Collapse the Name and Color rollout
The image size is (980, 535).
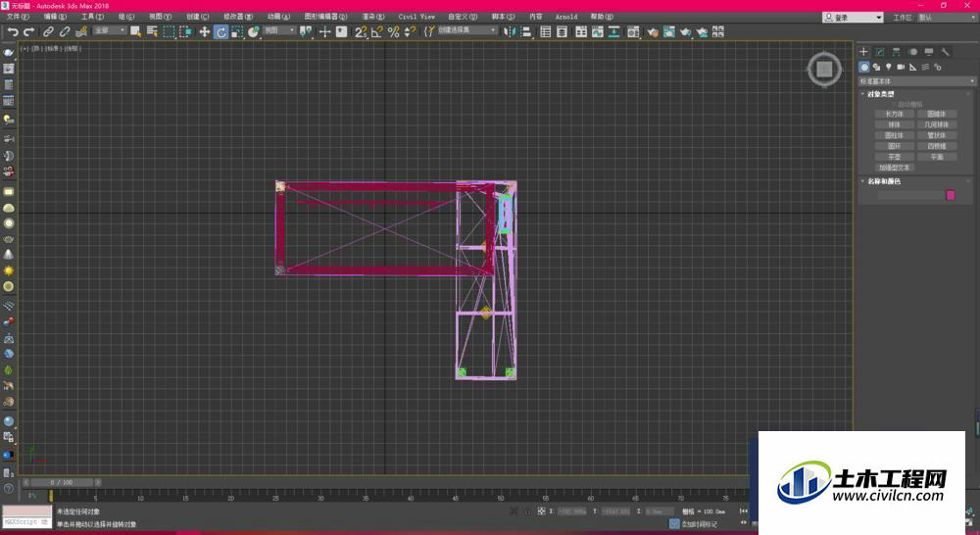tap(883, 181)
